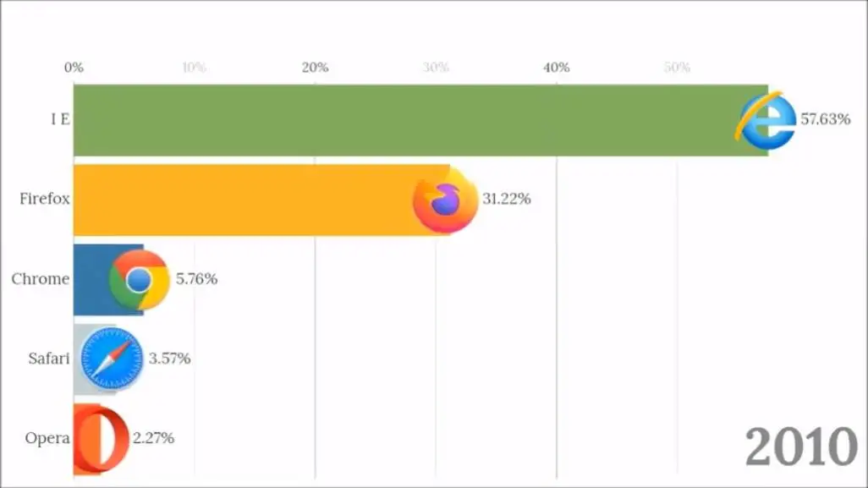Viewport: 868px width, 488px height.
Task: Click the Safari compass icon
Action: 112,359
